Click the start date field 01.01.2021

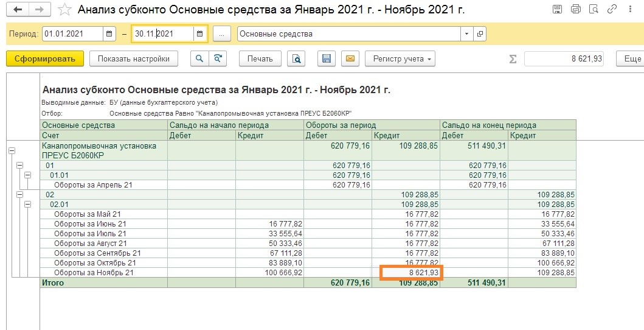(72, 33)
